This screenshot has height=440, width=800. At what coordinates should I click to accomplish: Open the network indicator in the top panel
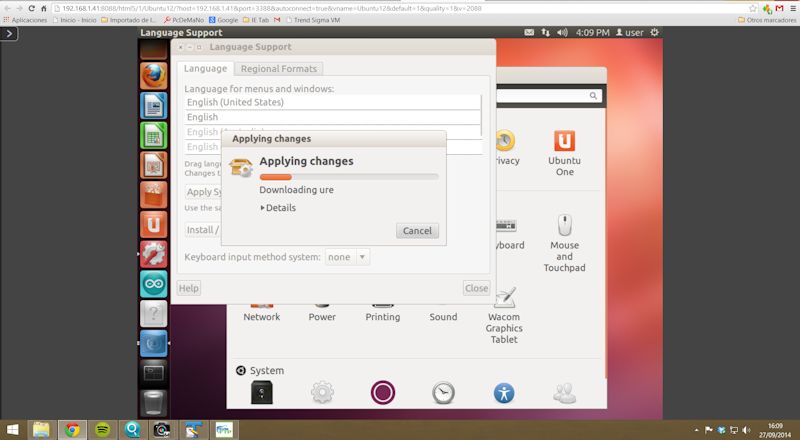click(x=545, y=32)
